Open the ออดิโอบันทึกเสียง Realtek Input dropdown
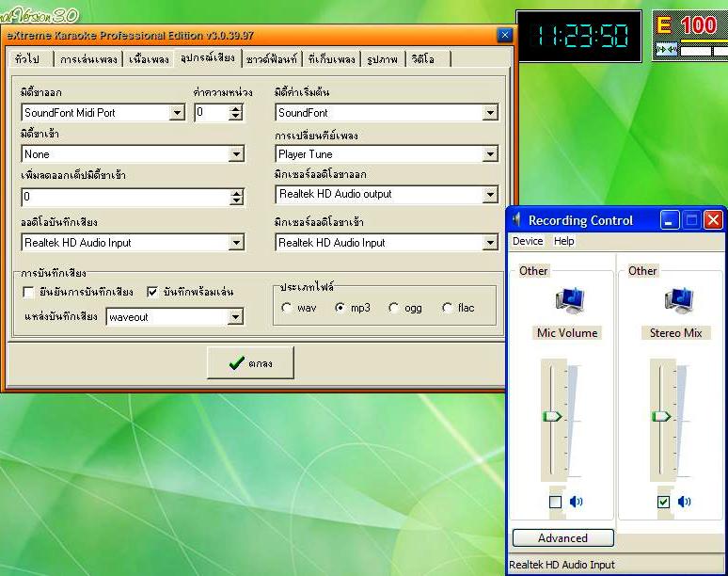The height and width of the screenshot is (576, 728). [236, 242]
